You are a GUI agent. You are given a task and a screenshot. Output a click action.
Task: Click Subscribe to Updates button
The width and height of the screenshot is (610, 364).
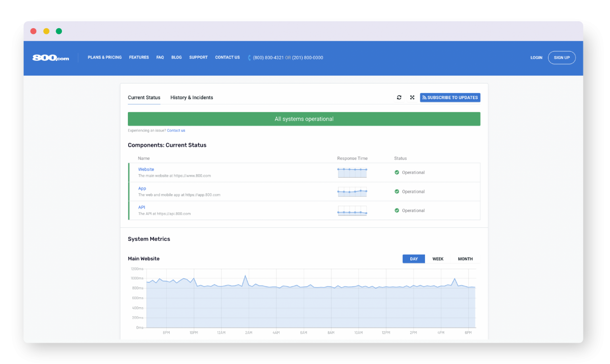[x=450, y=98]
